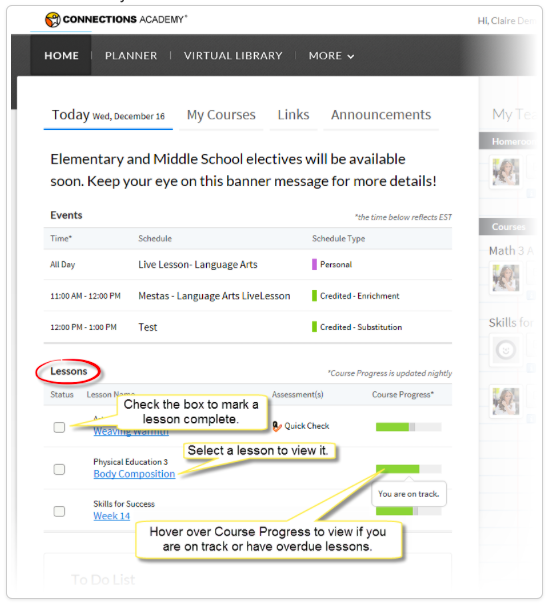Click the Physical Education course progress bar

[x=409, y=469]
